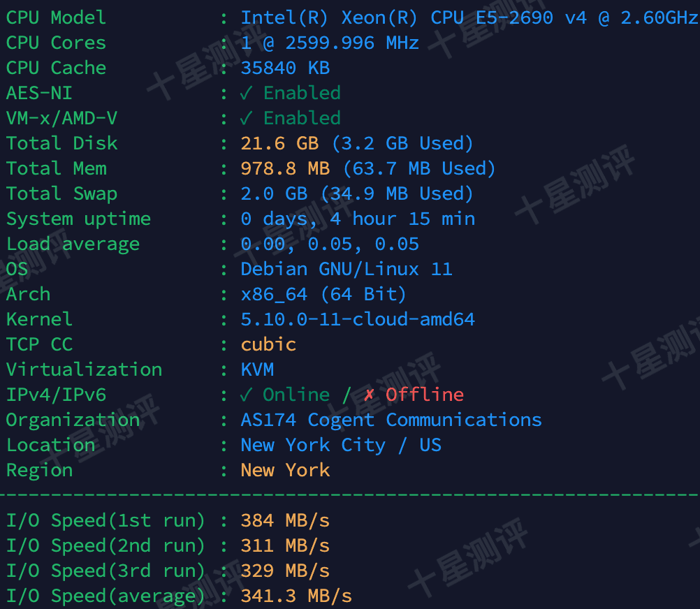Screen dimensions: 700x609
Task: Click the Total Swap 2.0 GB value
Action: [274, 193]
